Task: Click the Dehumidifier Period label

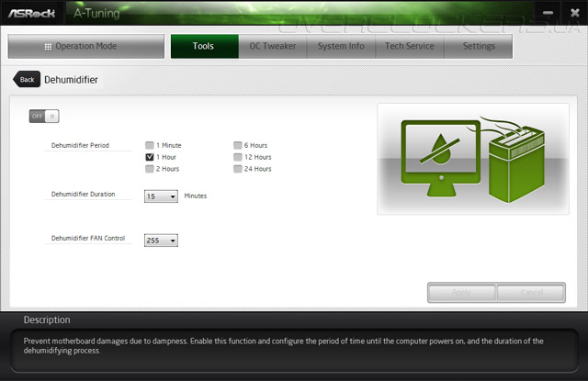Action: (80, 145)
